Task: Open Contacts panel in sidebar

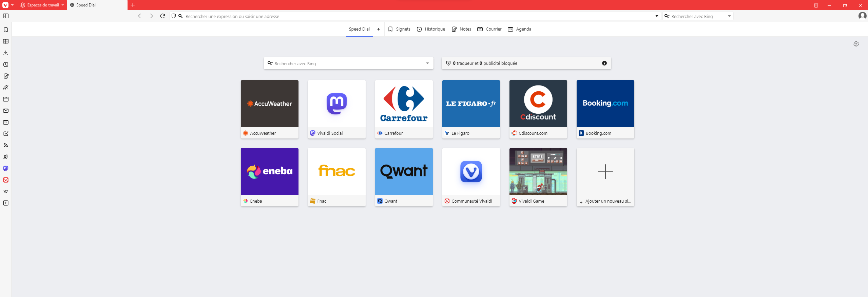Action: click(6, 157)
